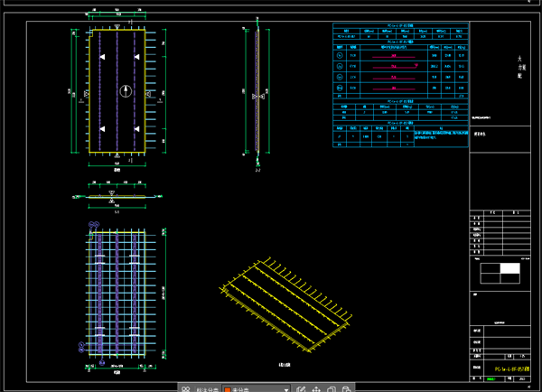542x392 pixels.
Task: Click the paste icon right of copy
Action: coord(346,389)
